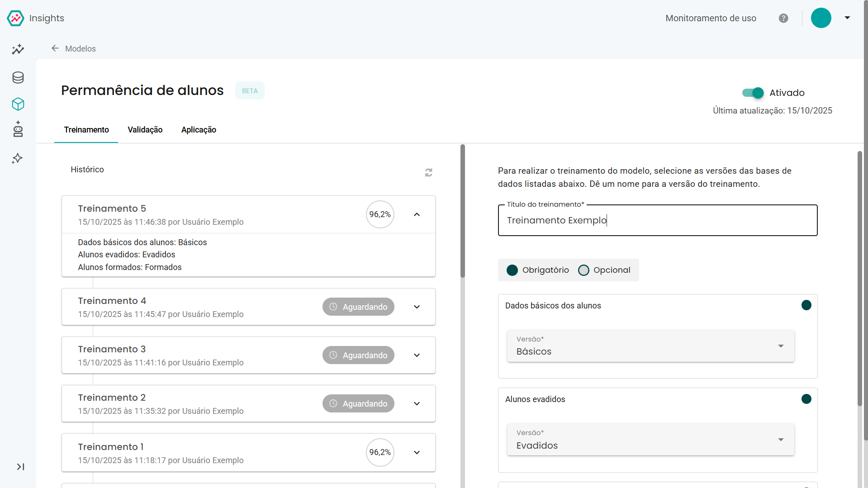Screen dimensions: 868x488
Task: Open the user account dropdown arrow
Action: (847, 18)
